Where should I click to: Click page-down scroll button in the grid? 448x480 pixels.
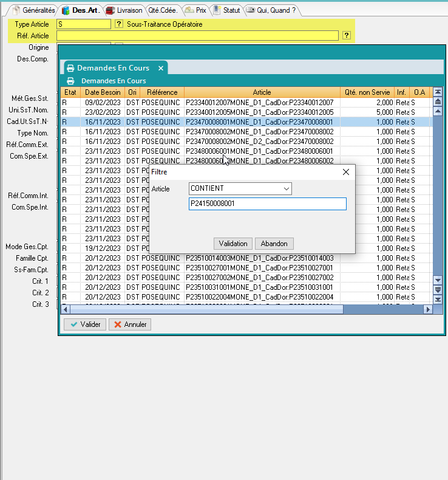(438, 290)
